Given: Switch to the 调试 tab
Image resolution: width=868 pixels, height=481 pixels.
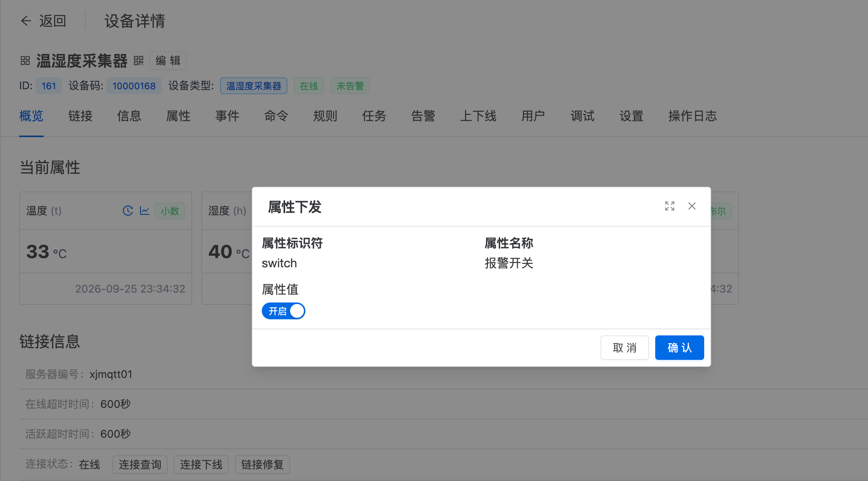Looking at the screenshot, I should 582,116.
